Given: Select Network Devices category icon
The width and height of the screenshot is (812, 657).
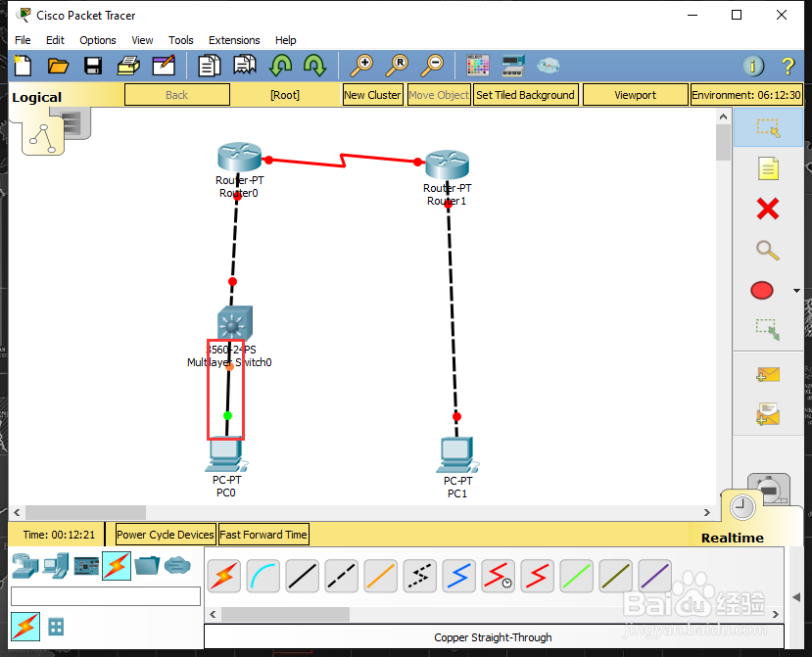Looking at the screenshot, I should click(x=25, y=565).
